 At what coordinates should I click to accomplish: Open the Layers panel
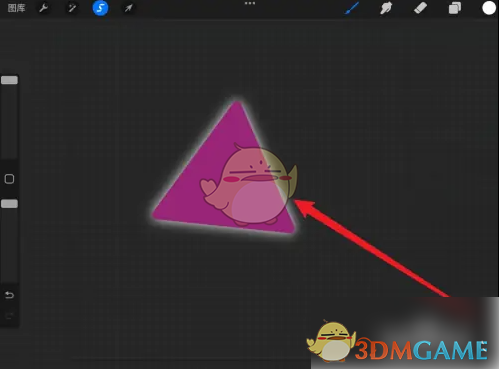(455, 8)
